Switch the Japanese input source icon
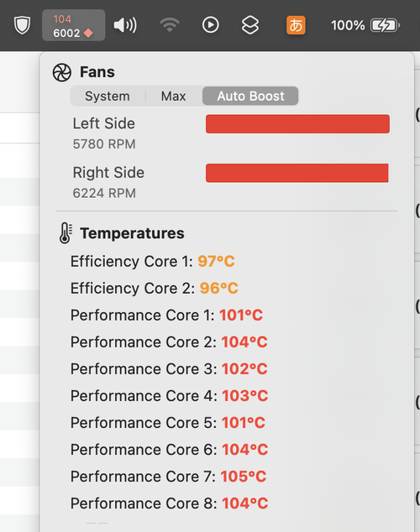 click(296, 25)
